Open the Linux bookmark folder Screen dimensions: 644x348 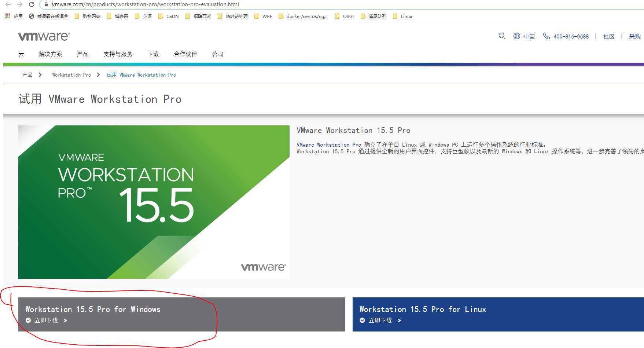coord(402,16)
